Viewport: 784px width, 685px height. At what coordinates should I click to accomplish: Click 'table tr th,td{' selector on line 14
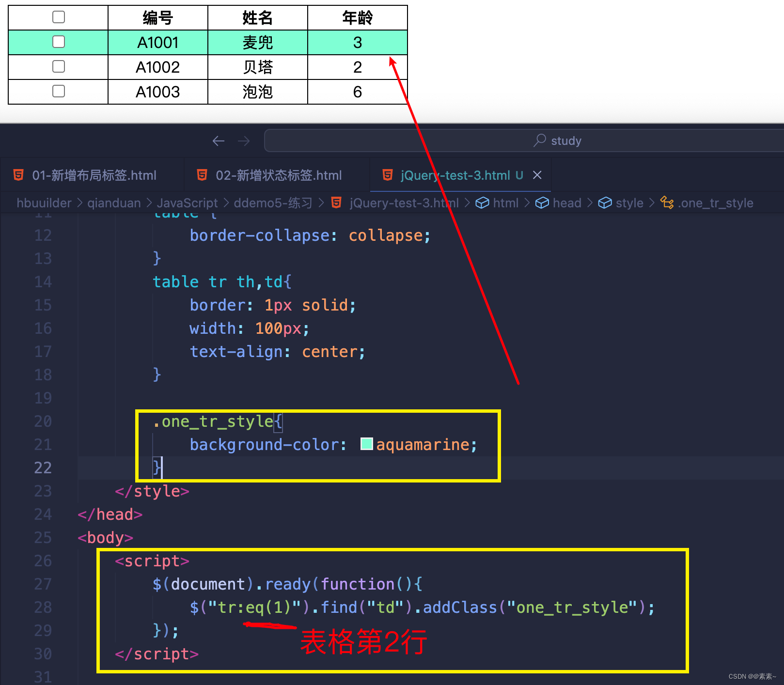pyautogui.click(x=222, y=281)
